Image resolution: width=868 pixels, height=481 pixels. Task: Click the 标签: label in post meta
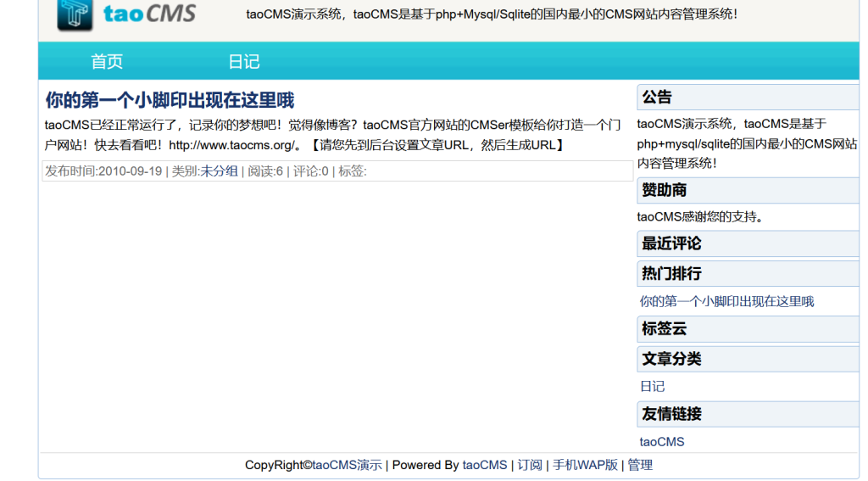click(x=353, y=171)
